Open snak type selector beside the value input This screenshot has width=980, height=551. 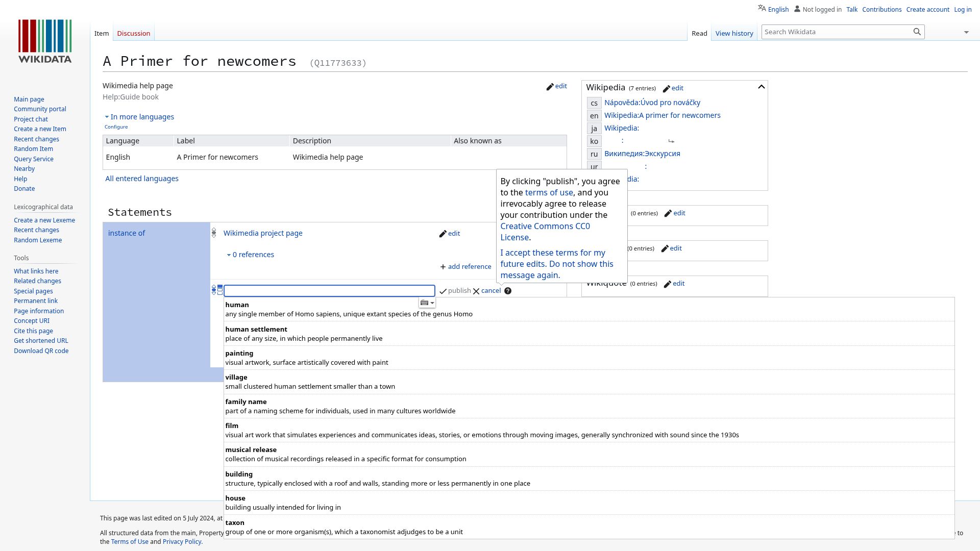coord(220,290)
